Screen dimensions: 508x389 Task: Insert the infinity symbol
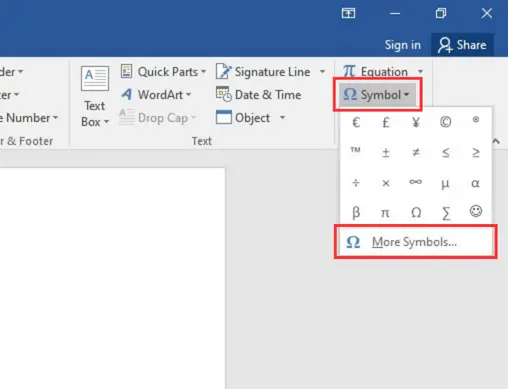(x=416, y=183)
